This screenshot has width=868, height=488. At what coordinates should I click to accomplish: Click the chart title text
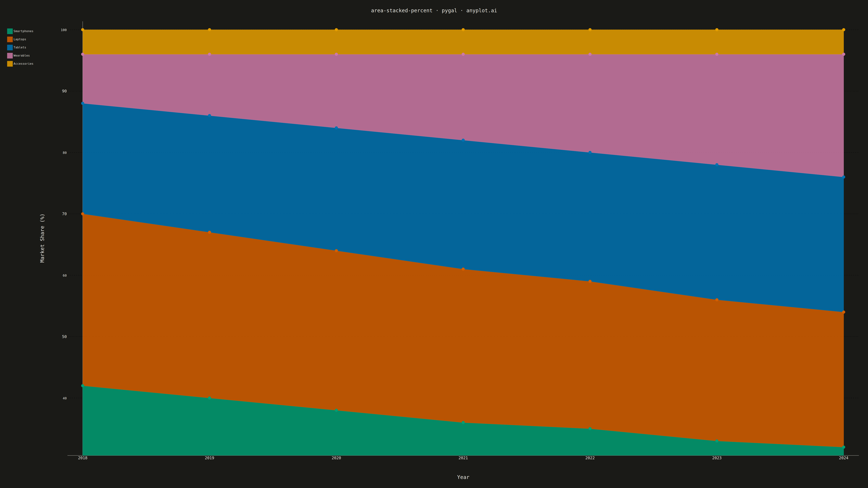tap(434, 10)
